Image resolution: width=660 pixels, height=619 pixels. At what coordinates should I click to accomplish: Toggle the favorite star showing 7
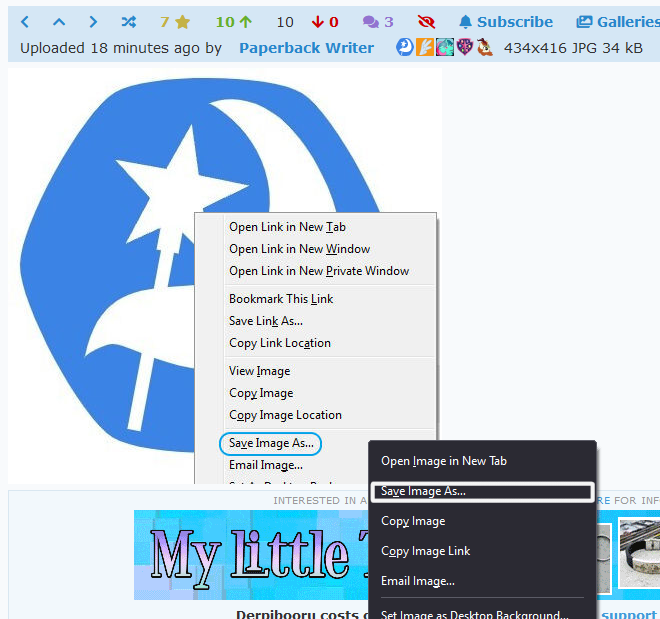175,22
